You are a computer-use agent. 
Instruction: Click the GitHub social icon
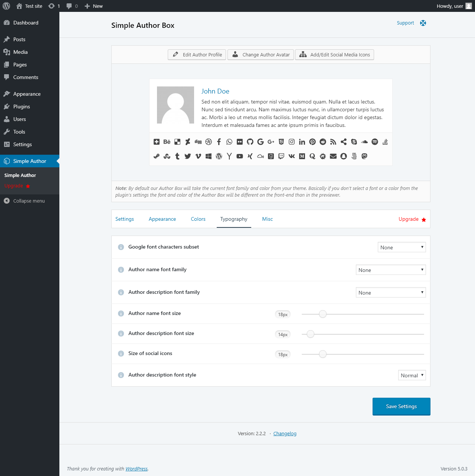250,142
